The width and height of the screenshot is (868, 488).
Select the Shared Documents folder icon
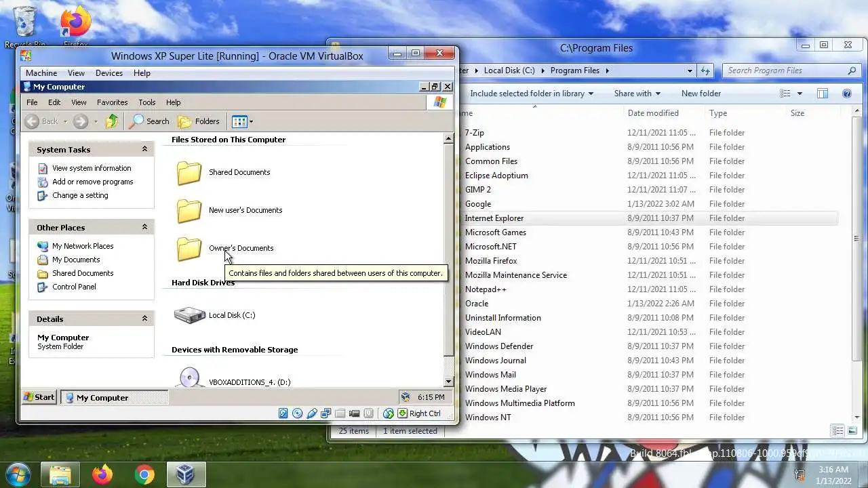click(189, 173)
